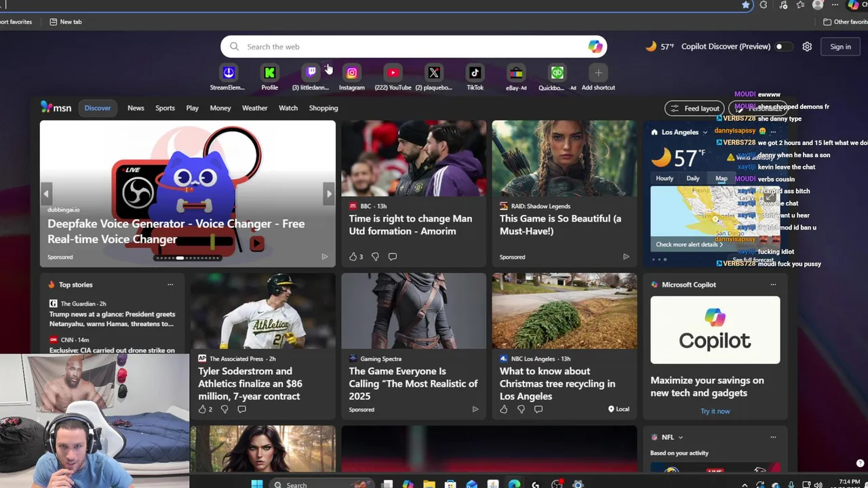Open the Weather tab
The image size is (868, 488).
coord(255,108)
